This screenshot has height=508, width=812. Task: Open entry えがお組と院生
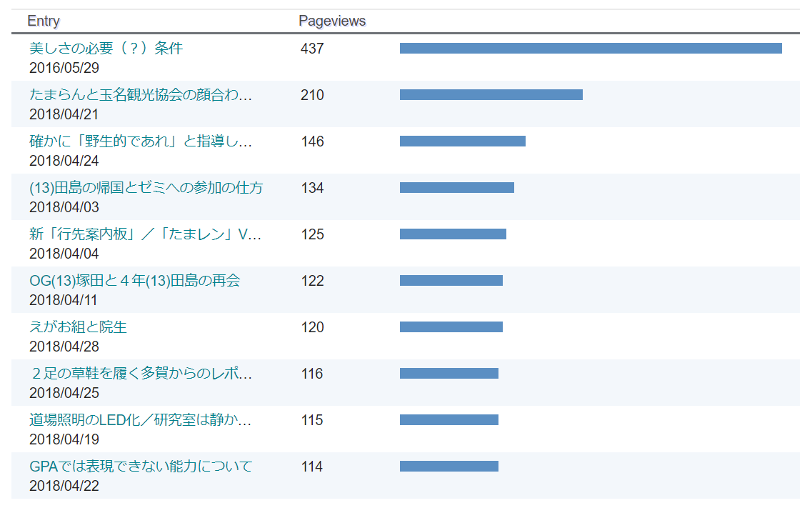point(78,327)
